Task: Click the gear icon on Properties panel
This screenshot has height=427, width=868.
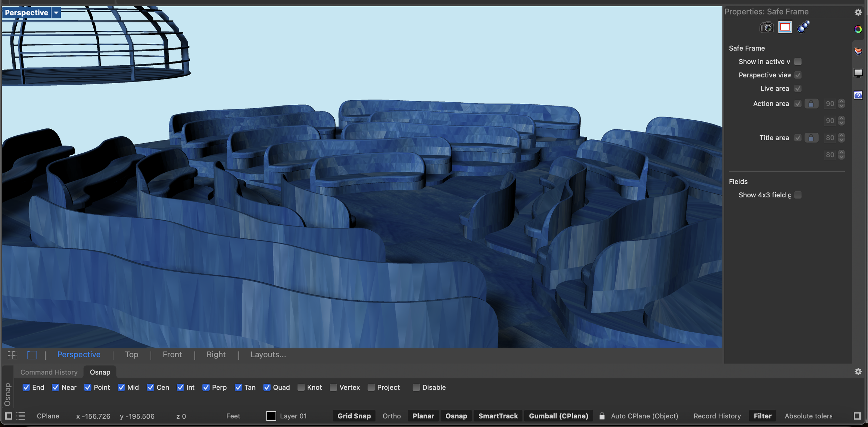Action: point(858,12)
